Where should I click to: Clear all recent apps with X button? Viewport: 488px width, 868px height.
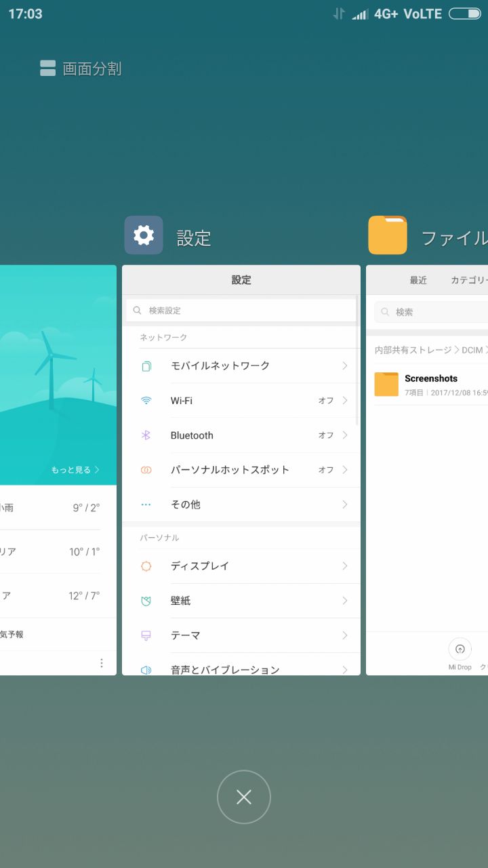tap(244, 797)
